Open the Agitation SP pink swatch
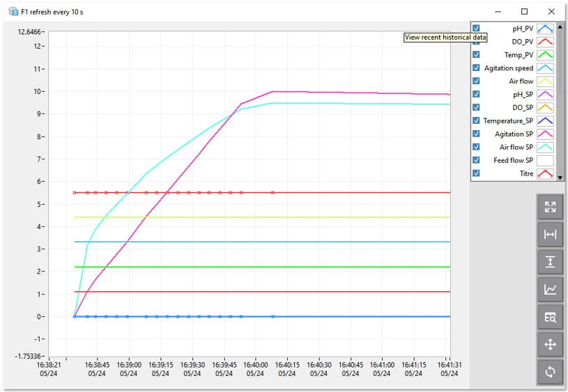This screenshot has width=568, height=392. click(545, 134)
